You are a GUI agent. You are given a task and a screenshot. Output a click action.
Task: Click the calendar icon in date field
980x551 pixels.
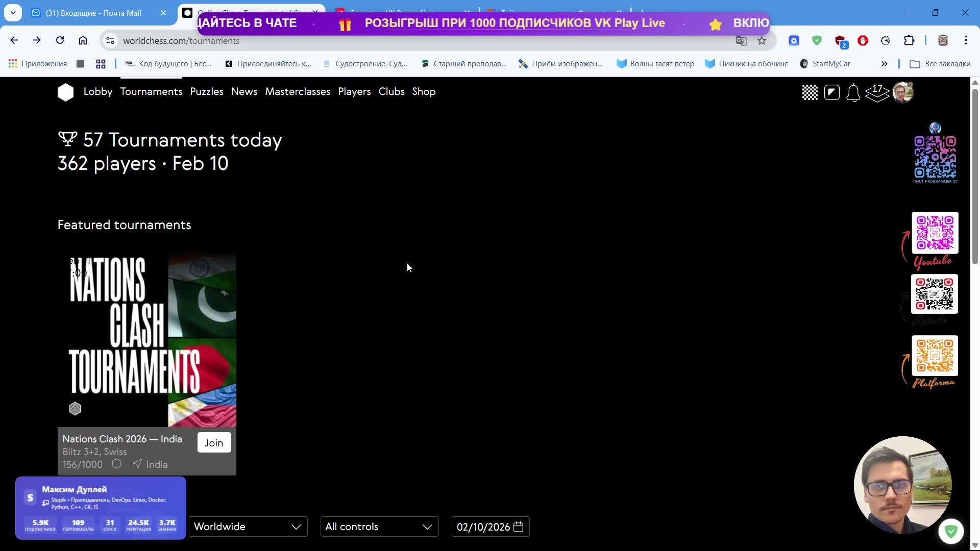(518, 527)
